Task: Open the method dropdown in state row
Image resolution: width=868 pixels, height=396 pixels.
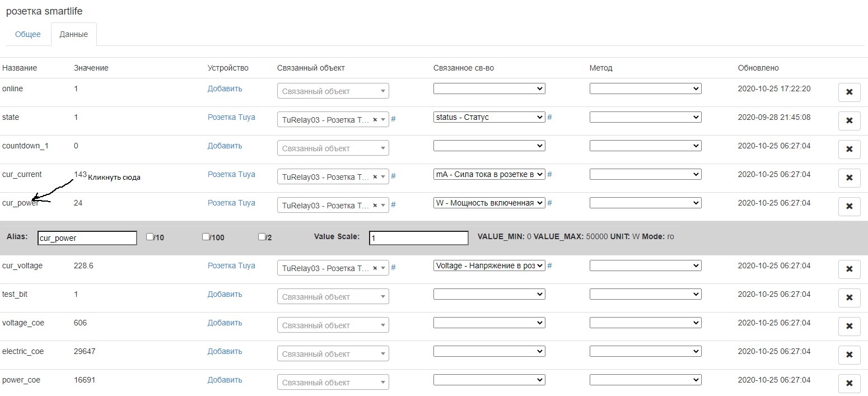Action: [645, 117]
